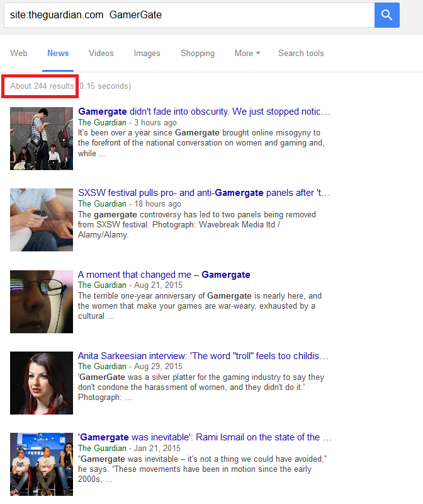This screenshot has height=504, width=423.
Task: Click snippet 'The gamergate controversy has led to two panels'
Action: (x=197, y=224)
